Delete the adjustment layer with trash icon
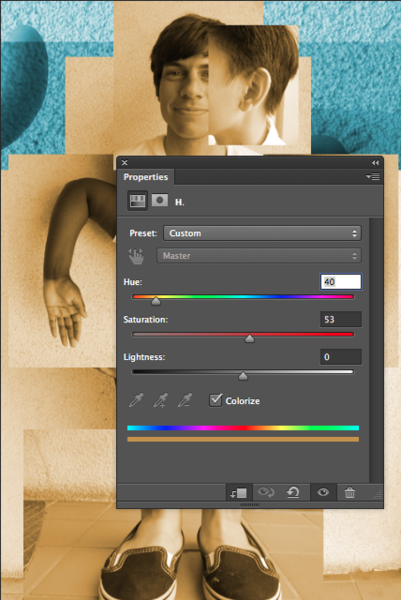The image size is (401, 600). click(350, 492)
